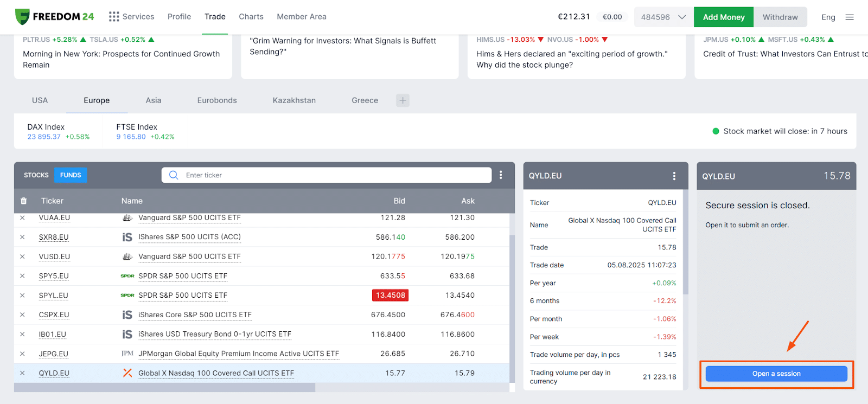Click the FTSE Index card

(x=145, y=131)
